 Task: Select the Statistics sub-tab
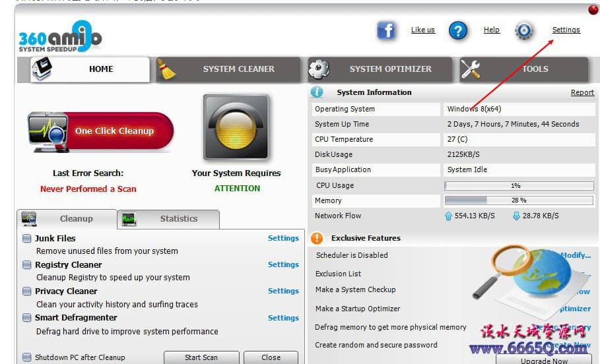pos(168,219)
